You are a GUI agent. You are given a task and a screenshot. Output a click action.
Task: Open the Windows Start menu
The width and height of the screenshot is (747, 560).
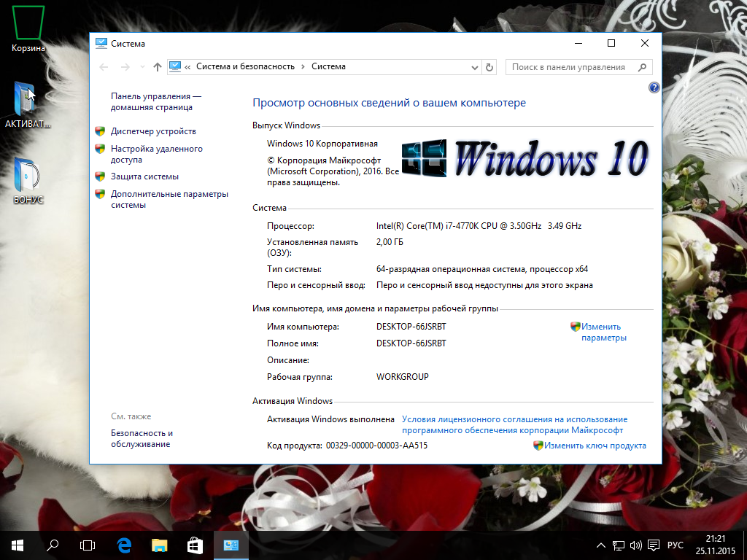18,545
